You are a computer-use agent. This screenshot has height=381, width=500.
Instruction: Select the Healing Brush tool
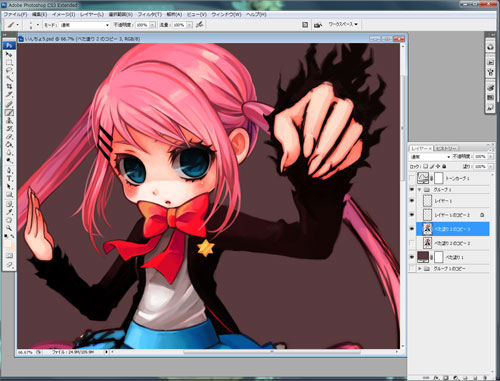[x=9, y=104]
